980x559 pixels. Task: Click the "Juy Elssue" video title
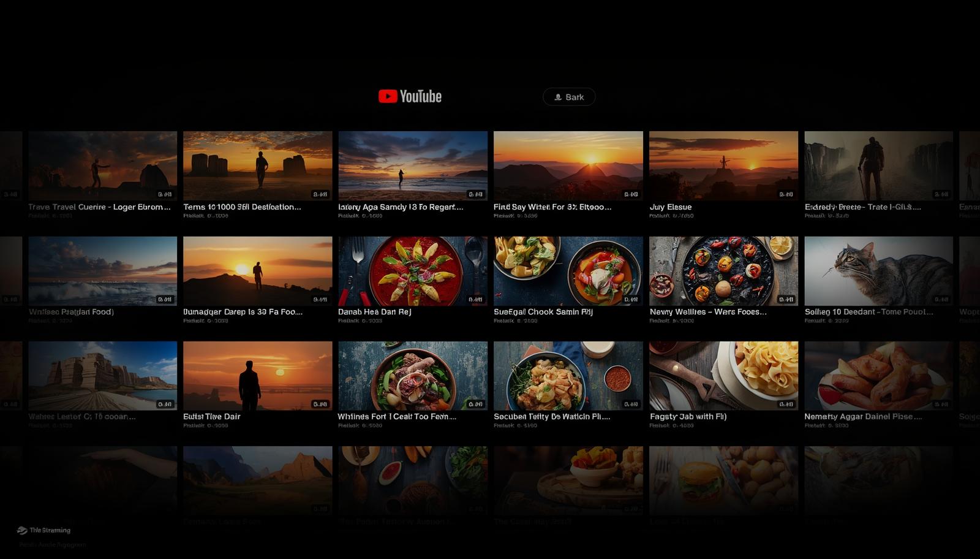pos(671,207)
